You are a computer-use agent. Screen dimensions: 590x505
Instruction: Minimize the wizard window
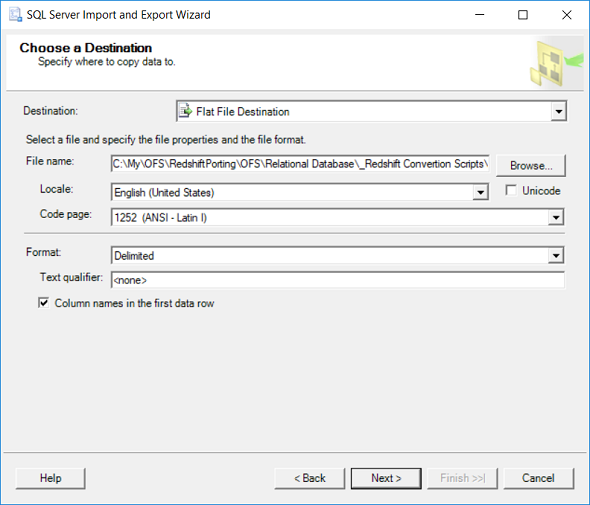[479, 15]
